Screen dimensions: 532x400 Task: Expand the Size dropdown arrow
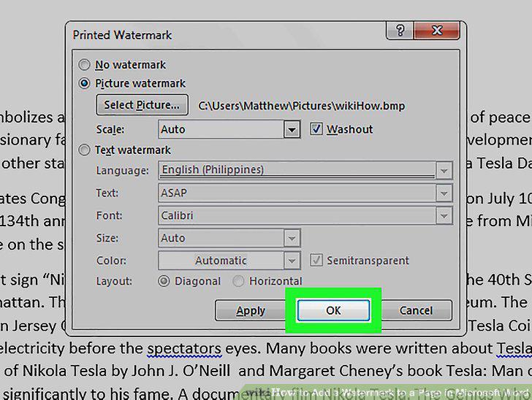click(292, 238)
